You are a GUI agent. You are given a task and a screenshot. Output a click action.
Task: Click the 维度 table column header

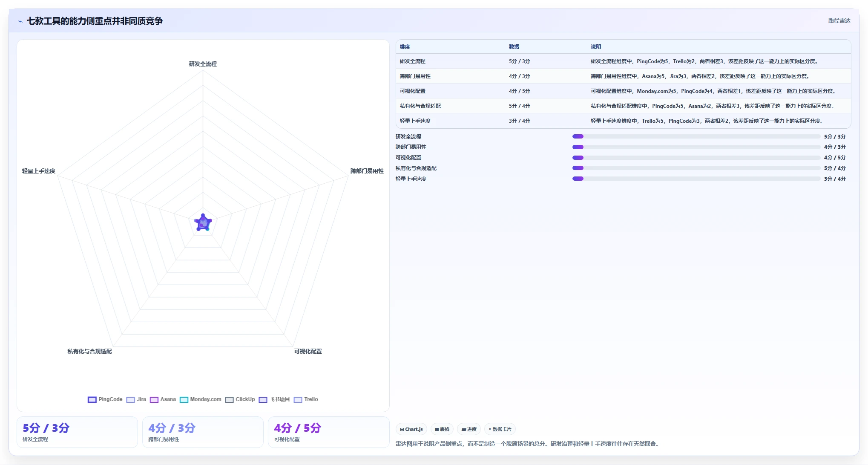405,47
